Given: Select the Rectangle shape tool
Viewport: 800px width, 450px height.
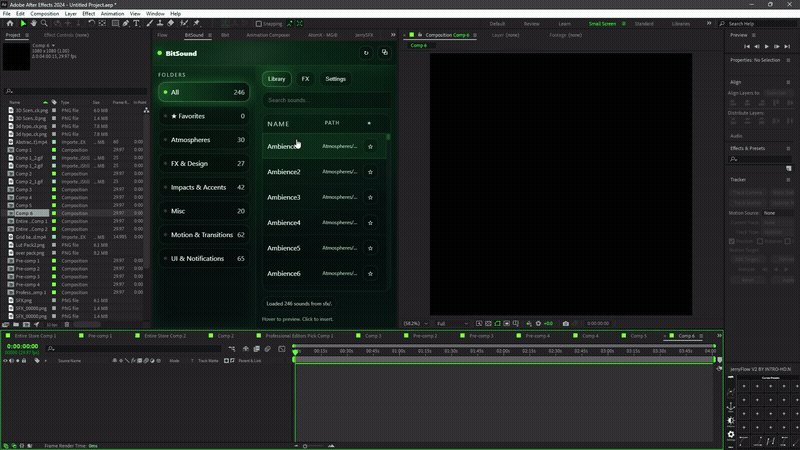Looking at the screenshot, I should [115, 23].
